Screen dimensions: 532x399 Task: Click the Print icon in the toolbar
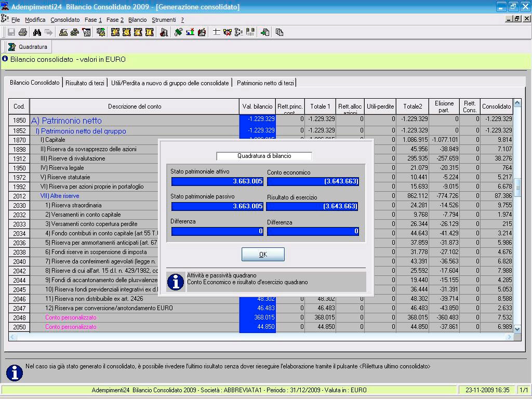point(23,32)
